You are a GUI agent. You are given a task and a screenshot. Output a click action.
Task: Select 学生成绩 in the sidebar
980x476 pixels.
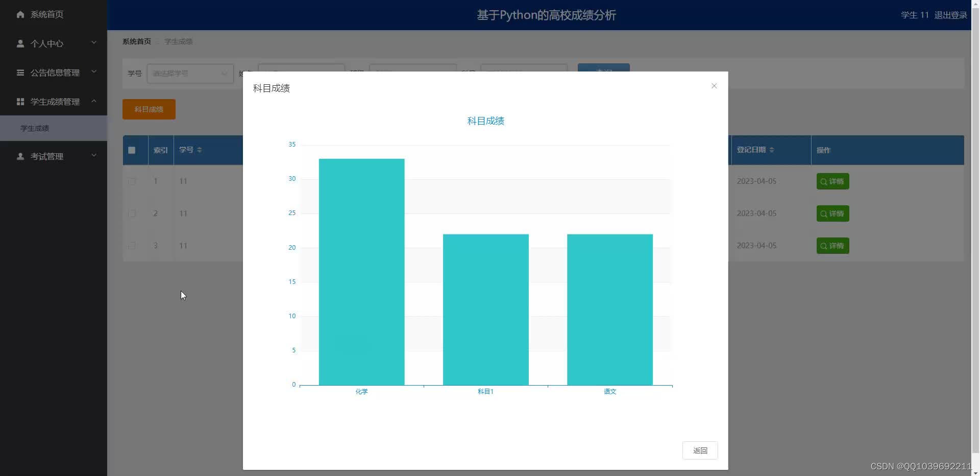click(34, 128)
